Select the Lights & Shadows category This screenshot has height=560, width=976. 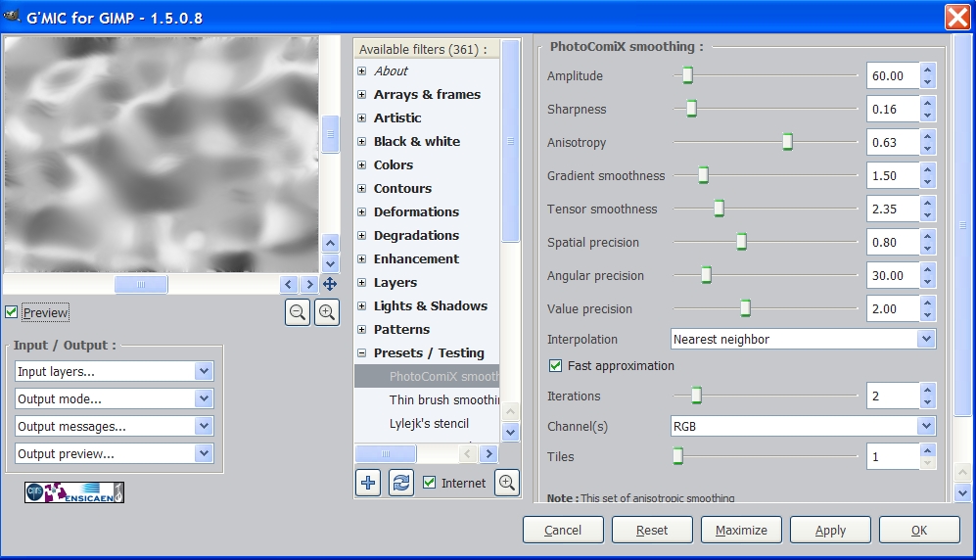coord(431,306)
